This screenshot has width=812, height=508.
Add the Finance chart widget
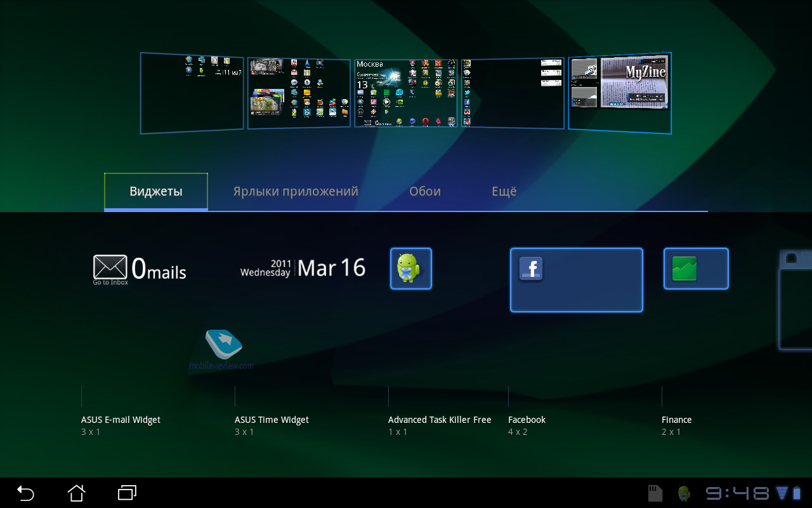pos(696,269)
